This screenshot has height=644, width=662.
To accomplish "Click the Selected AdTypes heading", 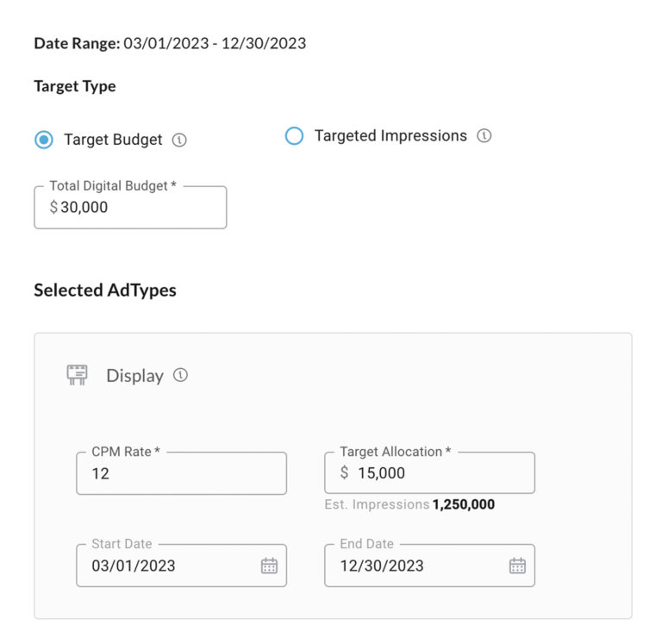I will (105, 291).
